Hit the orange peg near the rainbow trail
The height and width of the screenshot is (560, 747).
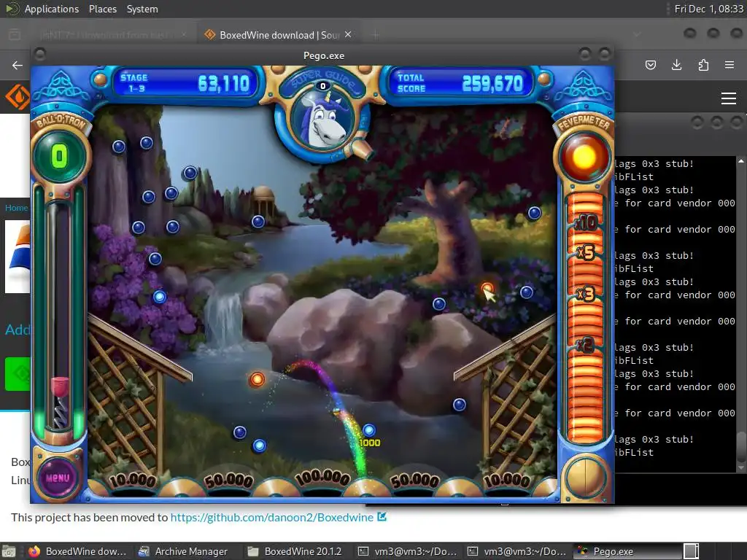(257, 379)
